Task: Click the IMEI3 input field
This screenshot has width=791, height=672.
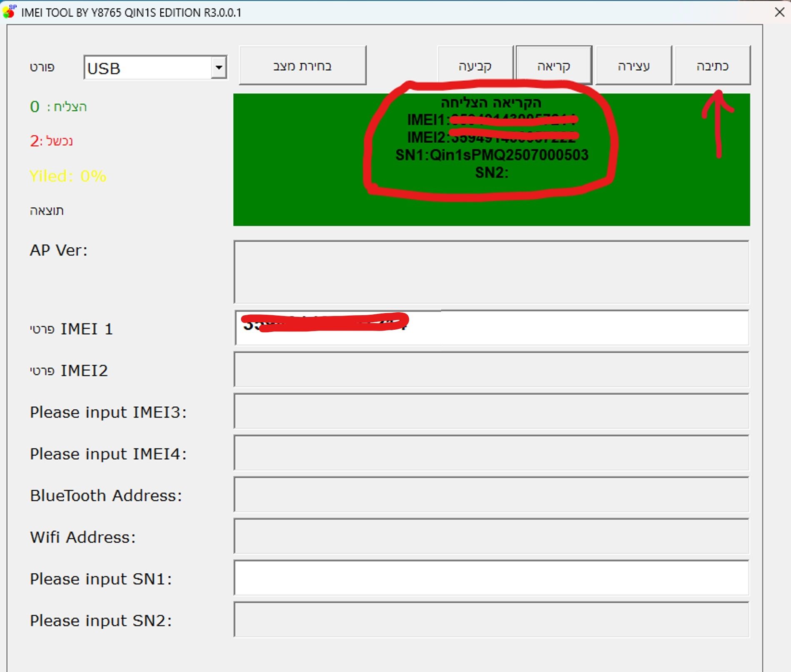Action: click(x=491, y=411)
